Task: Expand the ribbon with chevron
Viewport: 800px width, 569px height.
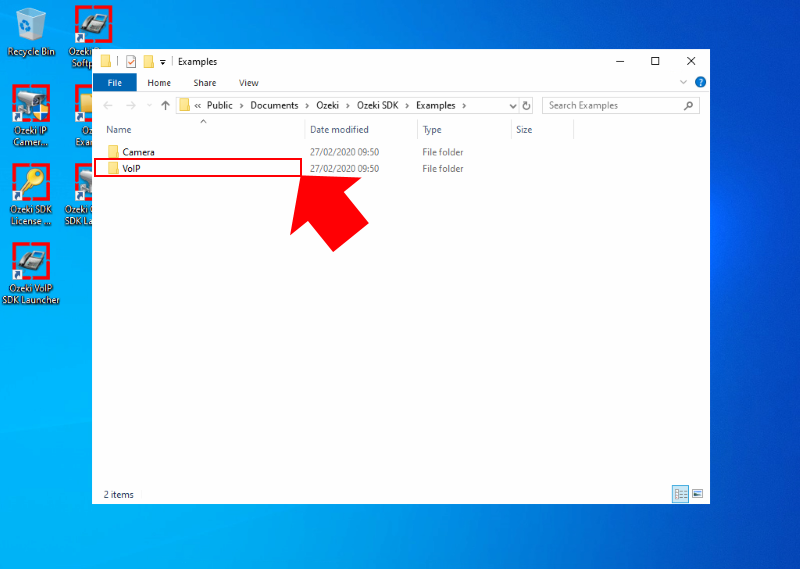Action: [x=683, y=82]
